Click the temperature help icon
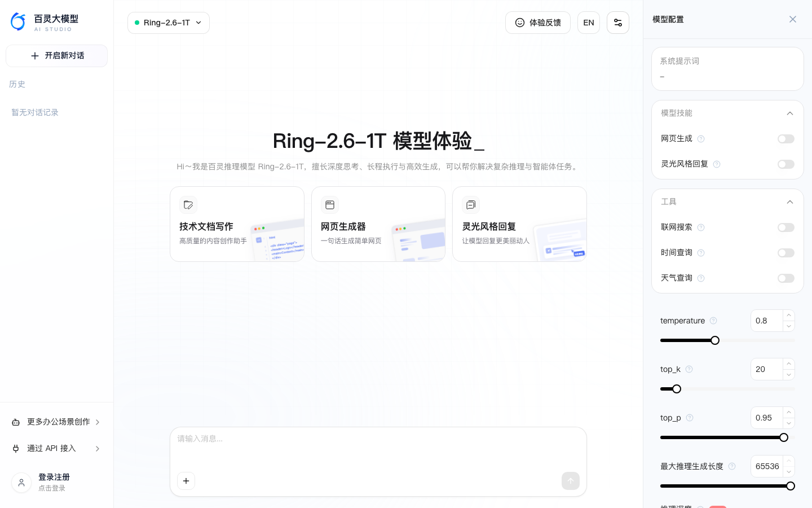This screenshot has height=508, width=812. (713, 321)
